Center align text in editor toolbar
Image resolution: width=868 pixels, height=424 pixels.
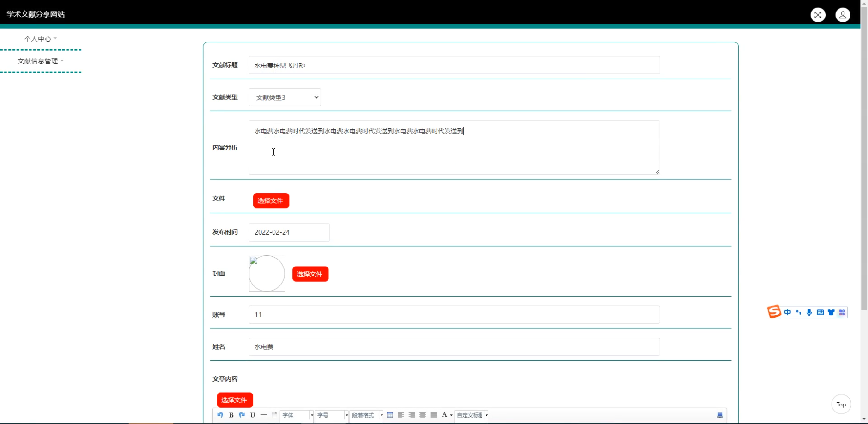422,415
